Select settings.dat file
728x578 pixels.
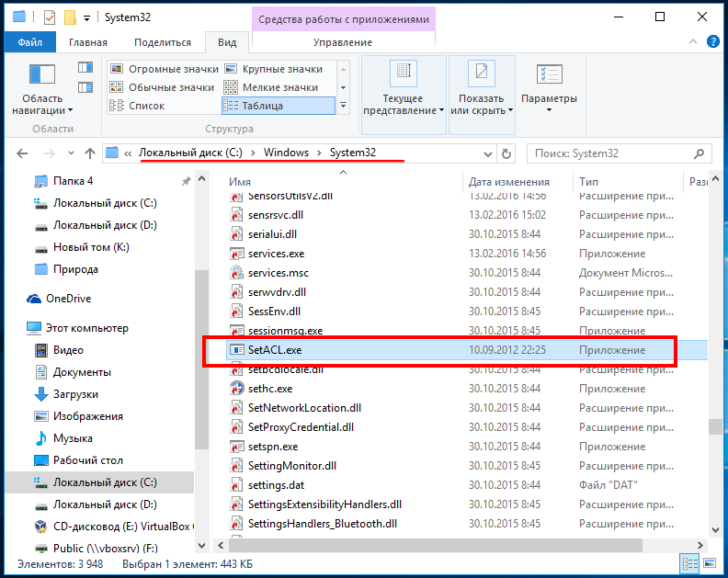click(276, 485)
